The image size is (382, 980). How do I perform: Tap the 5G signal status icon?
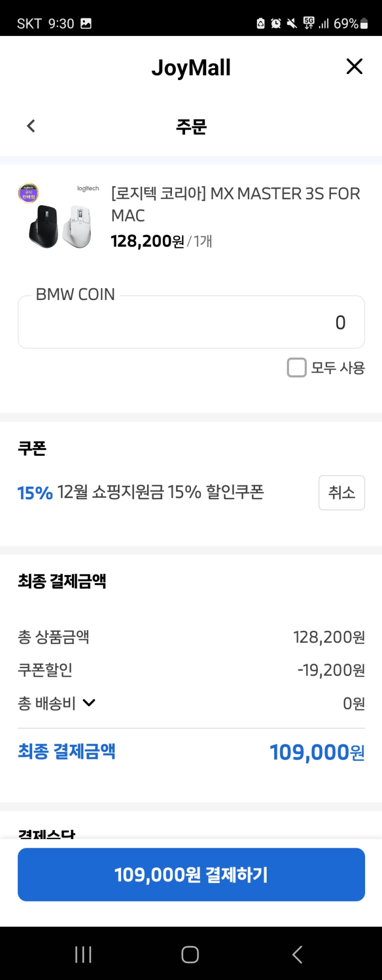pos(309,23)
